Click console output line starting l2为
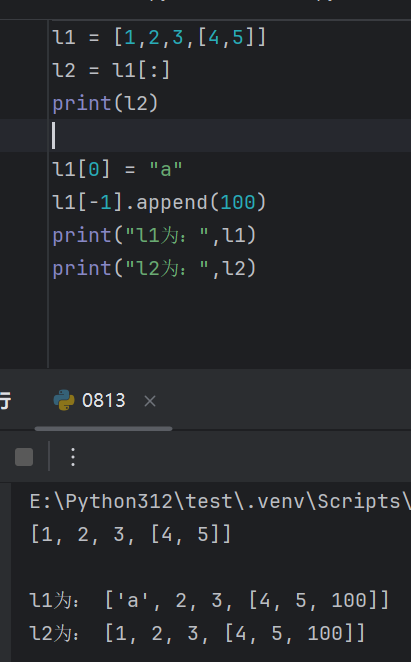This screenshot has width=411, height=662. (x=197, y=633)
